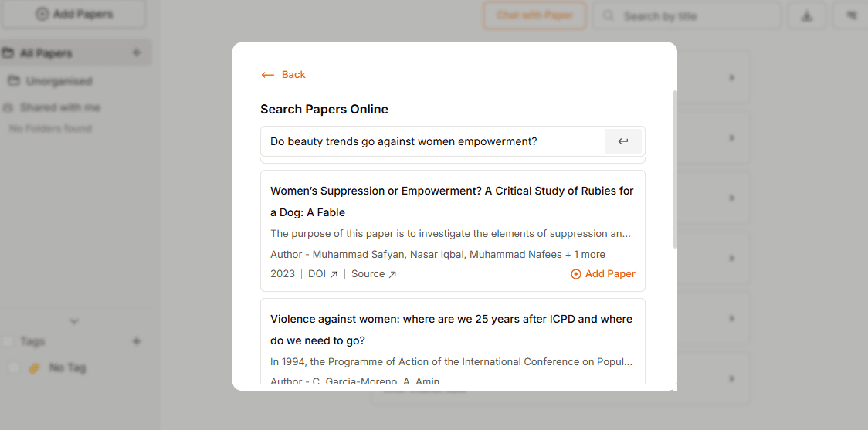868x430 pixels.
Task: Click the modal's vertical scrollbar
Action: [x=674, y=169]
